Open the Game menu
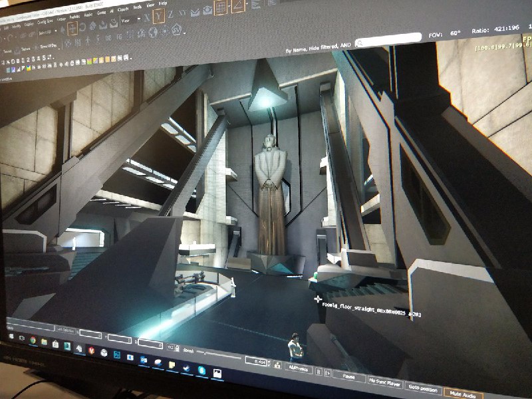The image size is (532, 399). pos(102,13)
